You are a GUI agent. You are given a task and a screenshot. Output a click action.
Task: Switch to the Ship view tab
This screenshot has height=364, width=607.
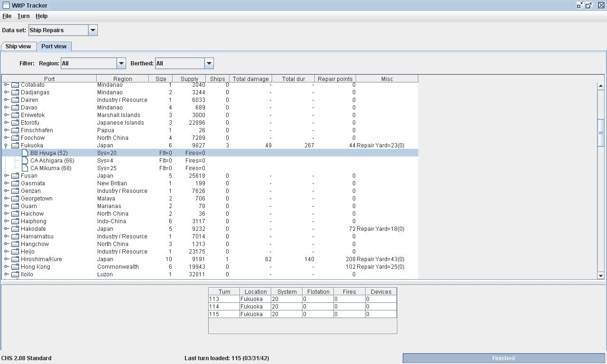coord(18,46)
